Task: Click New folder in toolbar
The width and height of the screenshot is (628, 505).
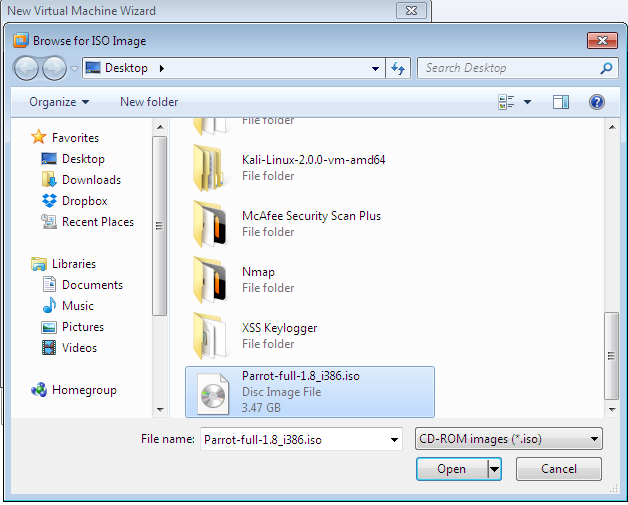Action: [149, 102]
